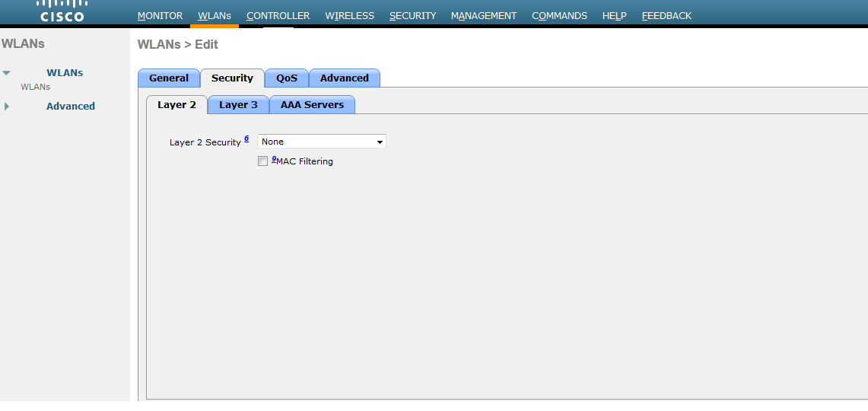Expand the Advanced sidebar arrow

pos(7,107)
